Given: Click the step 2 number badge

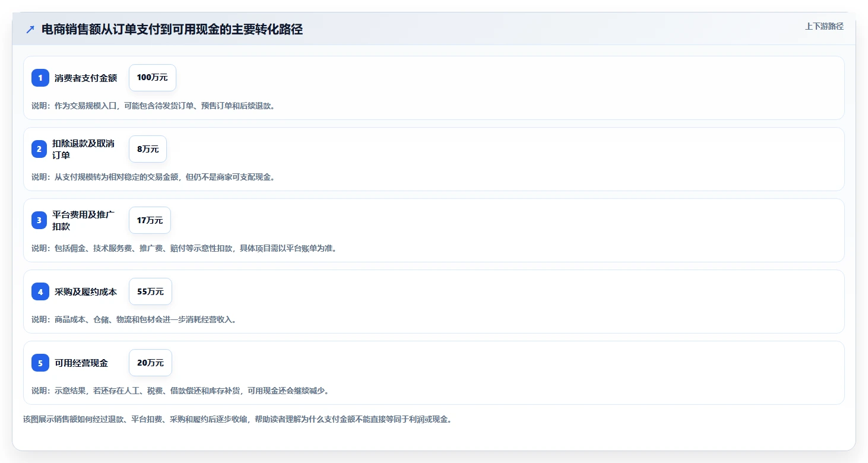Looking at the screenshot, I should point(40,149).
